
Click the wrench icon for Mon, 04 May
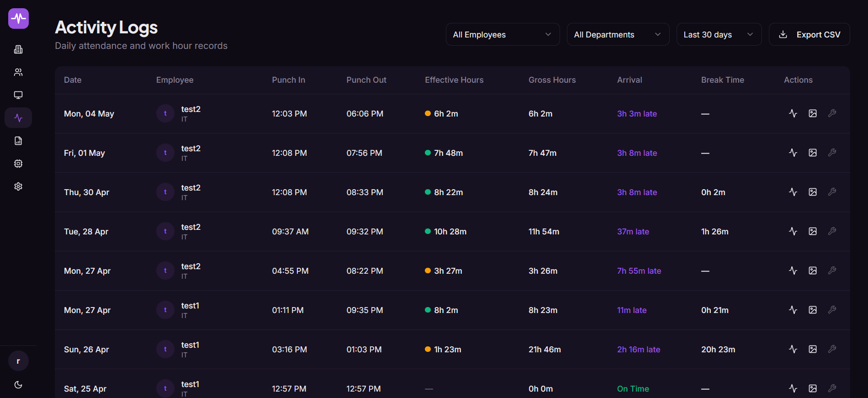pyautogui.click(x=832, y=113)
